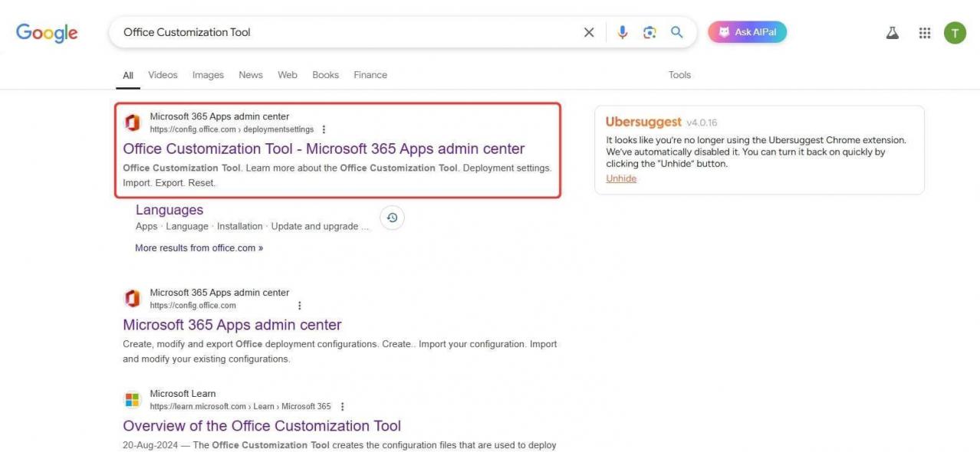980x452 pixels.
Task: Switch to the News tab
Action: (250, 74)
